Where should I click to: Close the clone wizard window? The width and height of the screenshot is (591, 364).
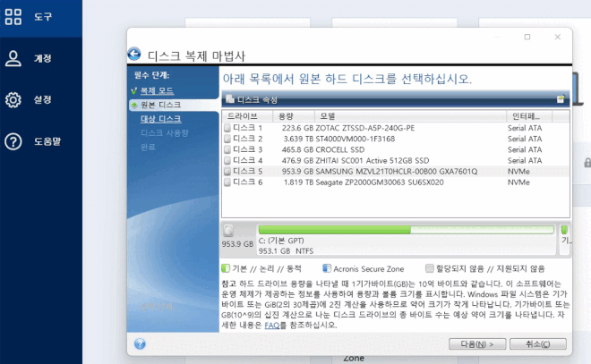click(x=558, y=37)
